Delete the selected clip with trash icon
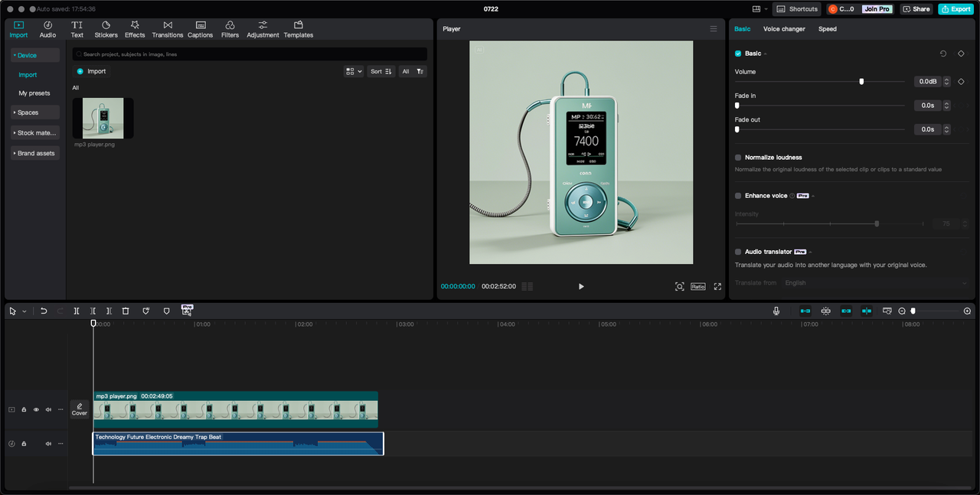The image size is (980, 495). (126, 311)
